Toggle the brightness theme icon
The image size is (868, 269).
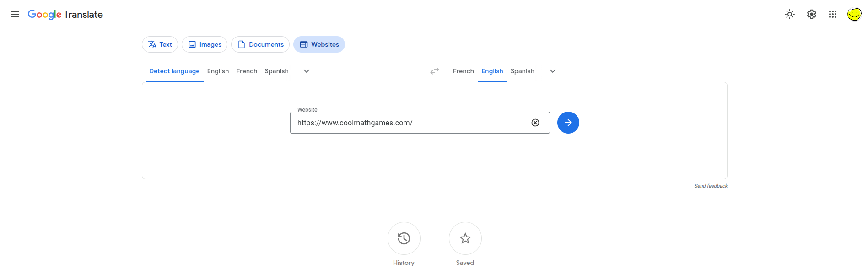790,14
